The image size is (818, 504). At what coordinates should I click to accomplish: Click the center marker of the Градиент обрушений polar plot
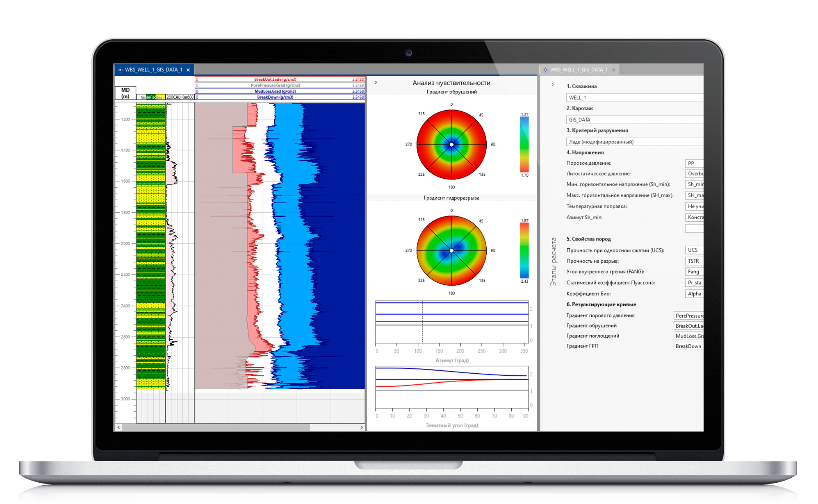[451, 145]
